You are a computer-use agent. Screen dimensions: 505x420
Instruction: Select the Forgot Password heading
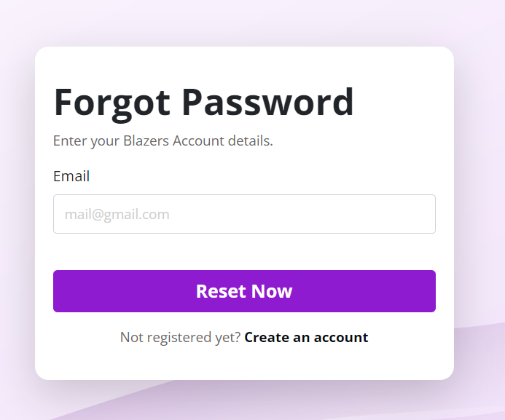point(203,102)
